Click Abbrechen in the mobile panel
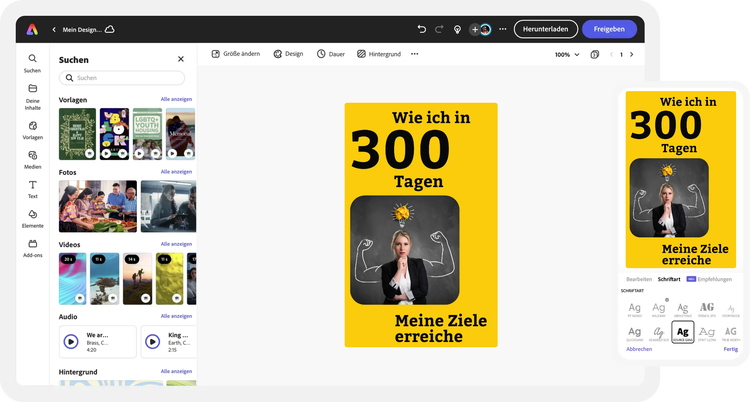This screenshot has height=402, width=750. pyautogui.click(x=639, y=349)
